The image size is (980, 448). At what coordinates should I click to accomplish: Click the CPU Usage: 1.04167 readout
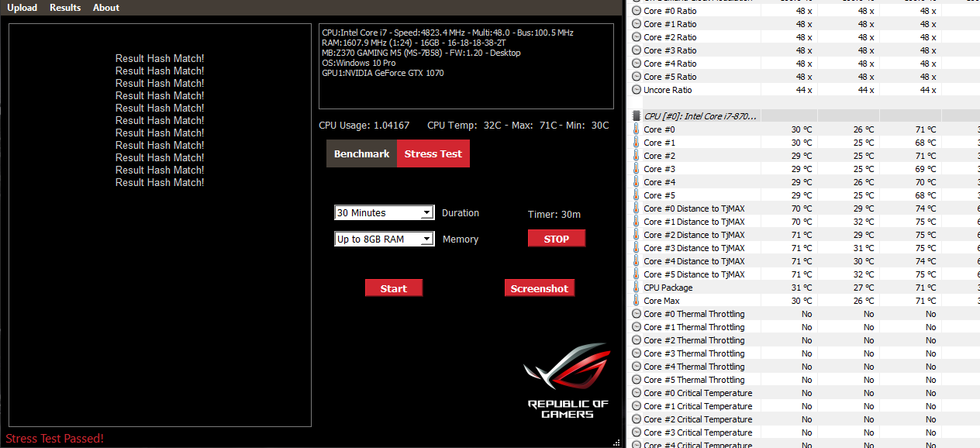click(x=364, y=126)
